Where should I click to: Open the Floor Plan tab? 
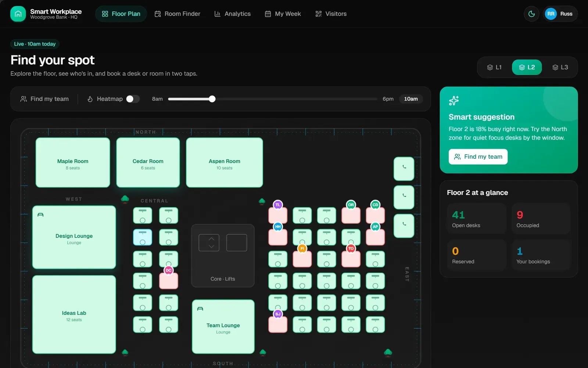coord(121,14)
